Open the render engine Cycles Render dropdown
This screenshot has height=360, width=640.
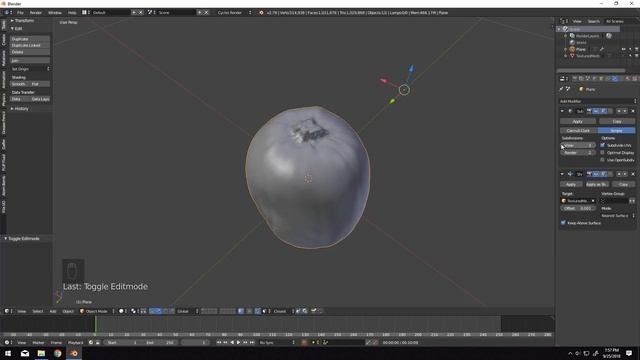[x=233, y=13]
